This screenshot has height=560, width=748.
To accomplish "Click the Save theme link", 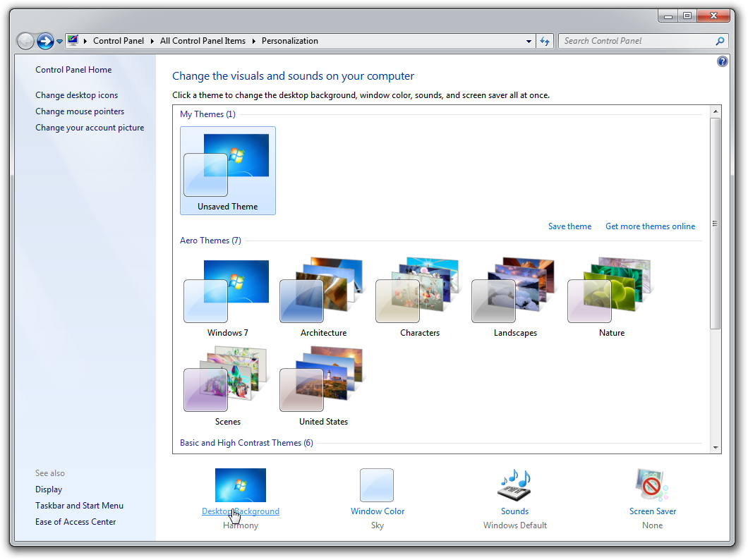I will tap(569, 226).
